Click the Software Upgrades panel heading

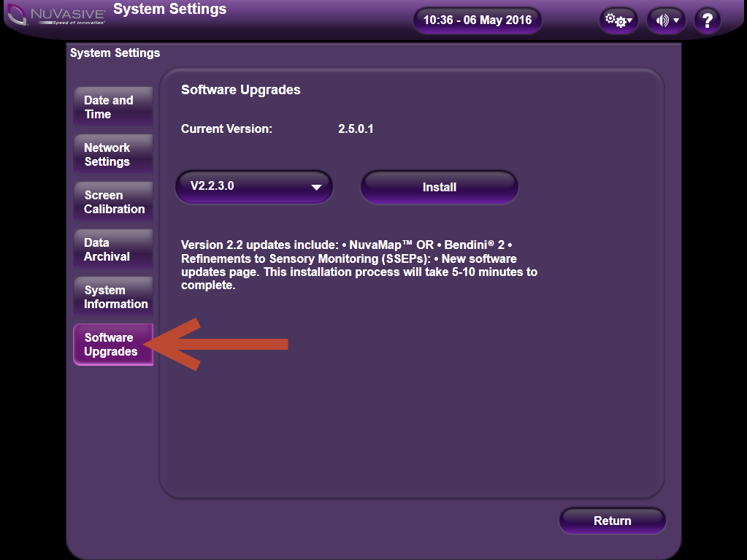click(x=240, y=90)
